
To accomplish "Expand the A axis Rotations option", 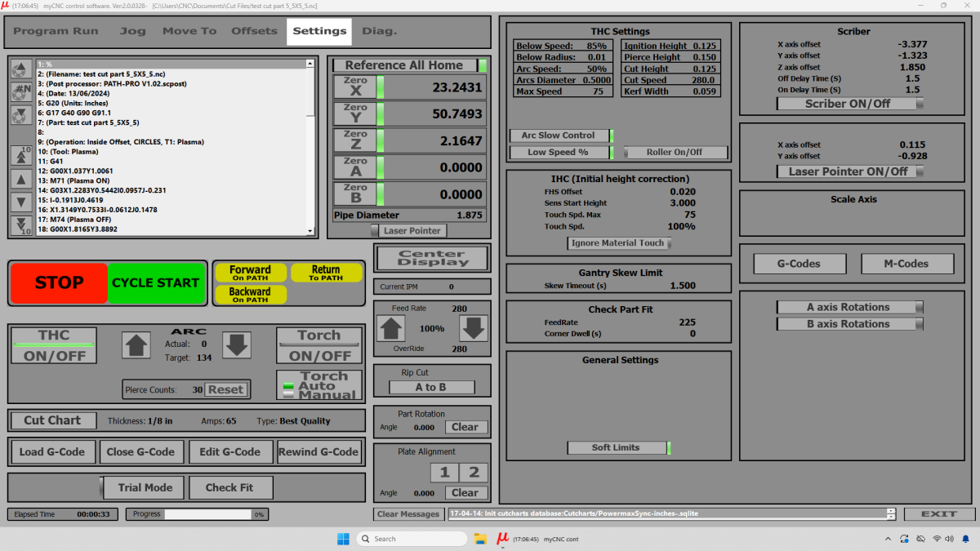I will tap(849, 307).
